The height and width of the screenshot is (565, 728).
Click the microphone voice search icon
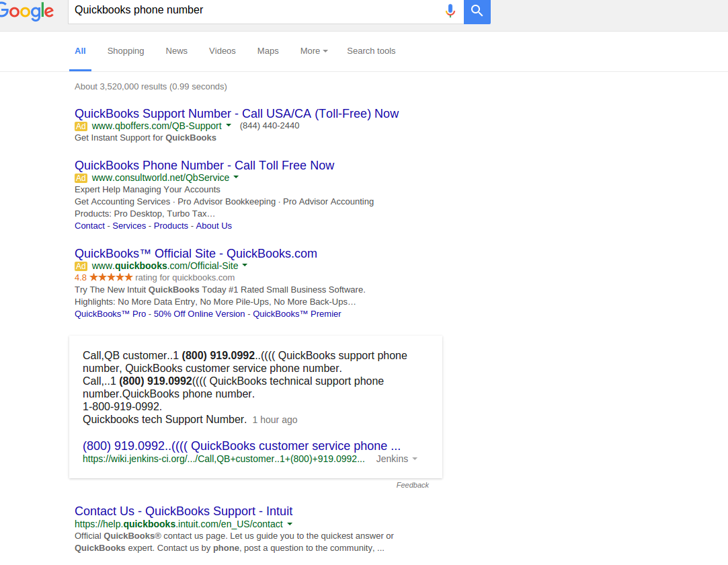450,10
